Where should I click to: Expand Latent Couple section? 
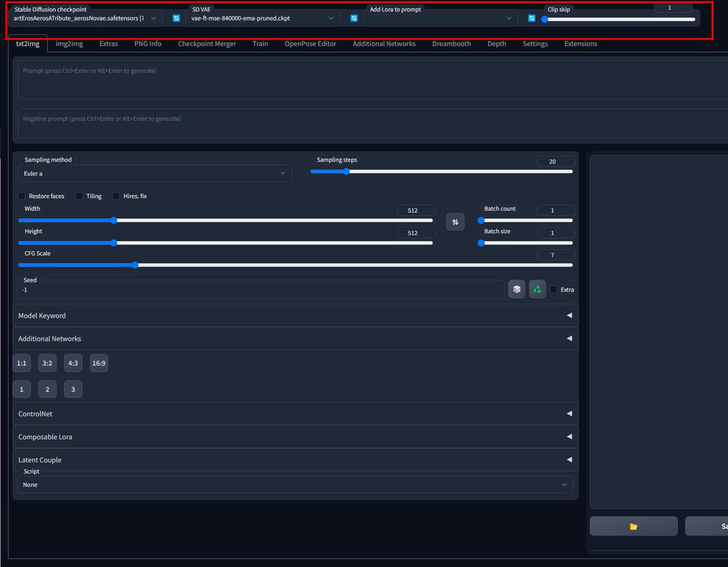pos(295,460)
